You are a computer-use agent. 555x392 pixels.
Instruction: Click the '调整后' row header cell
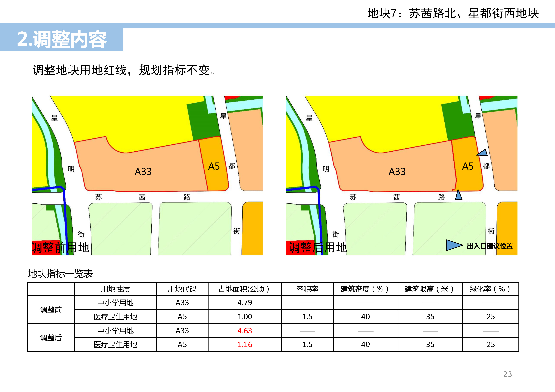[x=51, y=337]
